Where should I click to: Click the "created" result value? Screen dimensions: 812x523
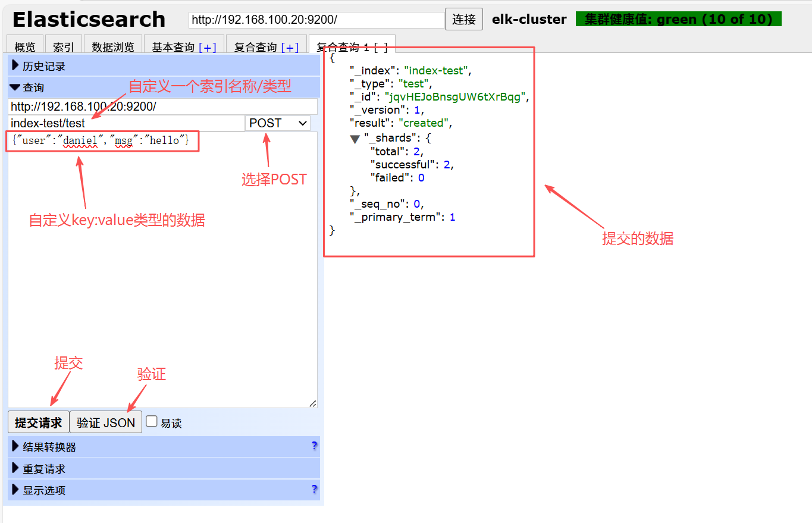[x=424, y=123]
